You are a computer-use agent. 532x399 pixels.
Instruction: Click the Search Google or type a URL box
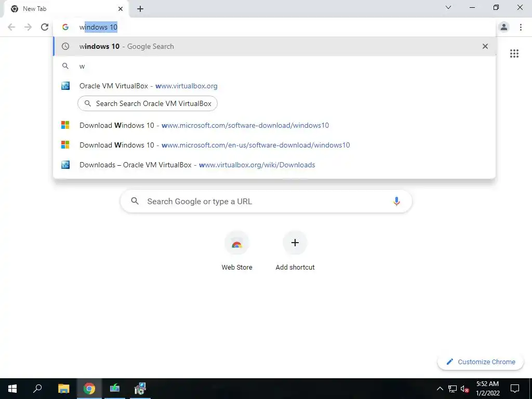[x=266, y=201]
